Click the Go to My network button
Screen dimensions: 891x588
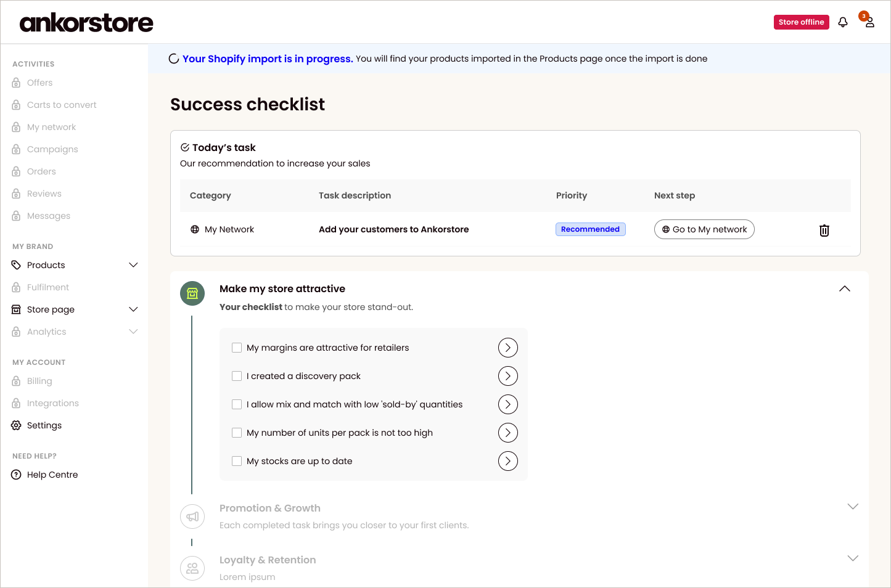pyautogui.click(x=704, y=229)
